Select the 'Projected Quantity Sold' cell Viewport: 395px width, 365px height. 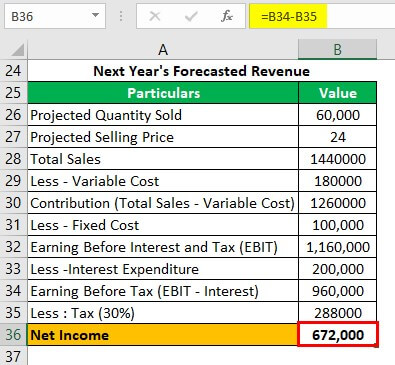click(163, 115)
